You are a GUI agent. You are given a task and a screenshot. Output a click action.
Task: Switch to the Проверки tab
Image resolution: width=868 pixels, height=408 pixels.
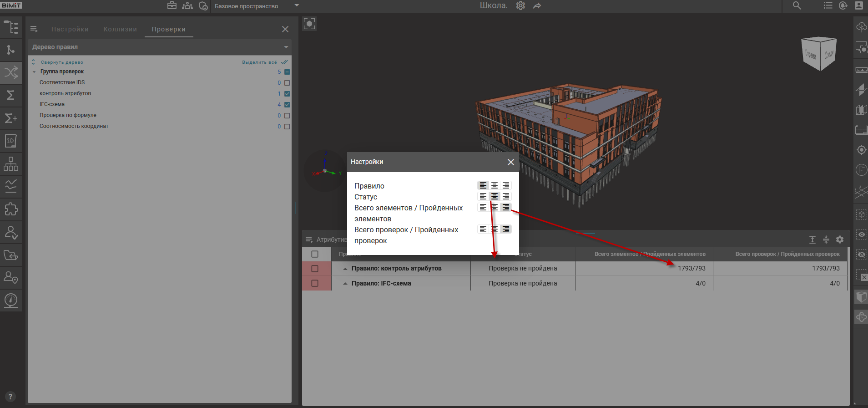pos(169,29)
